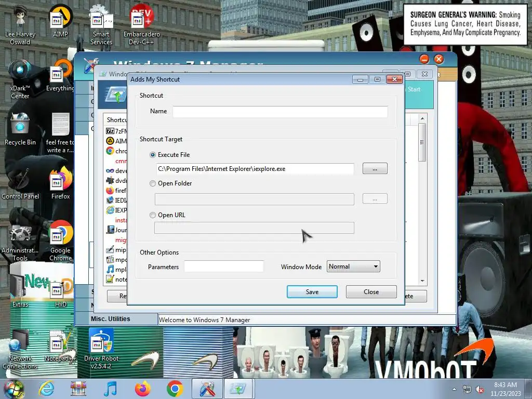The height and width of the screenshot is (399, 532).
Task: Select the Open URL radio button
Action: (x=153, y=215)
